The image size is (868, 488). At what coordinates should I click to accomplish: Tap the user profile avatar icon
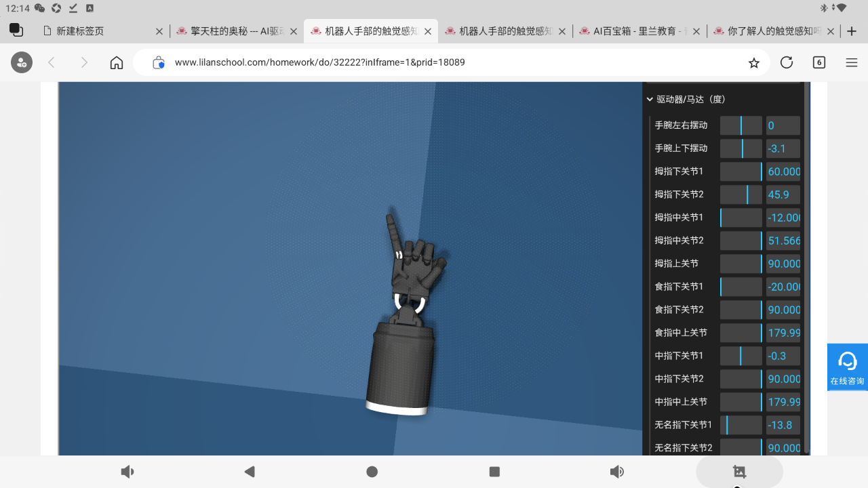pos(22,62)
